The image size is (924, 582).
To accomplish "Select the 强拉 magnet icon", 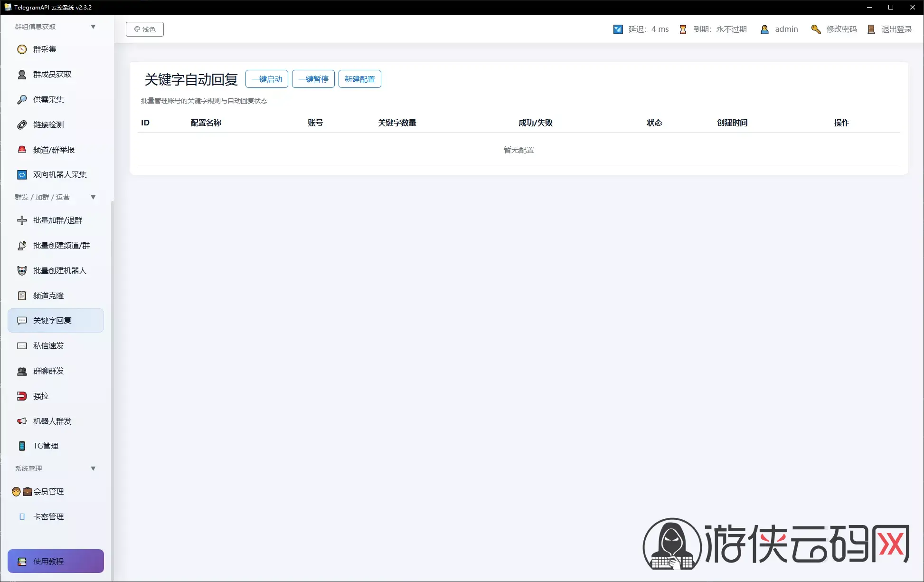I will tap(22, 396).
